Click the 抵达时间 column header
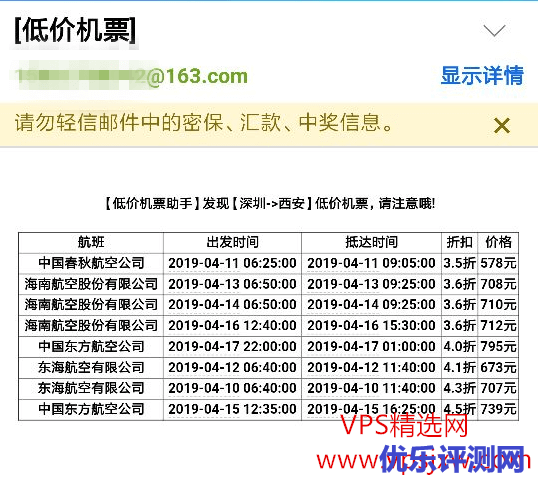This screenshot has height=486, width=538. [x=372, y=242]
